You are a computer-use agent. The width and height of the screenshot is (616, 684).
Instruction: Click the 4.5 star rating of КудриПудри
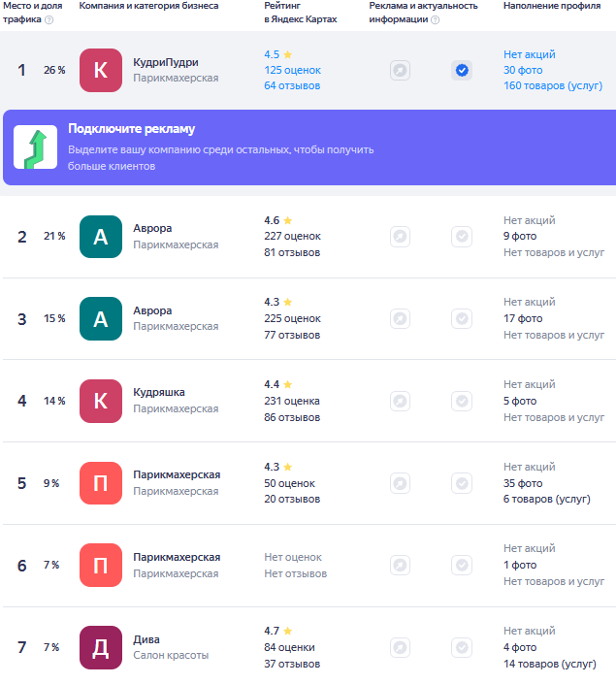[x=278, y=54]
